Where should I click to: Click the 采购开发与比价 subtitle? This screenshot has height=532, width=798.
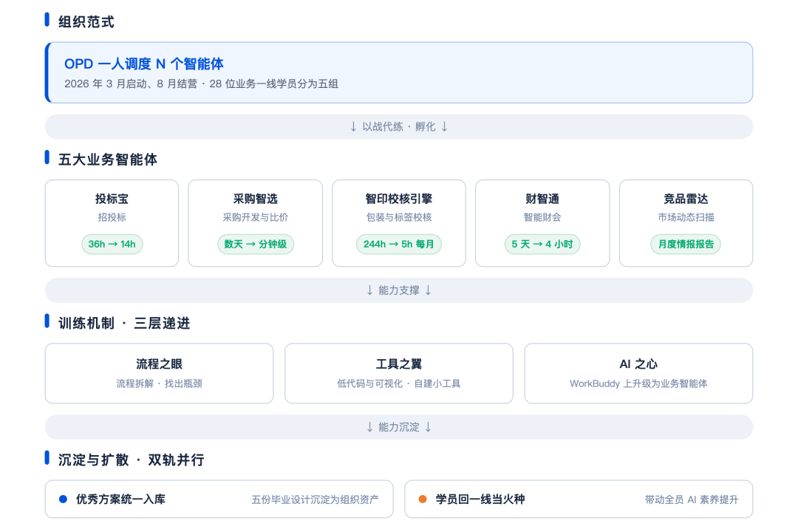click(255, 217)
